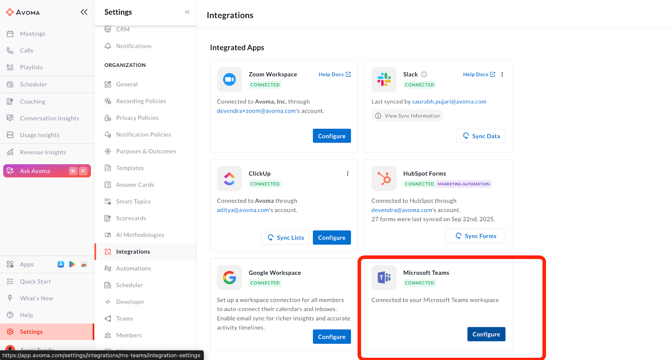Collapse the main Avoma sidebar
This screenshot has width=670, height=360.
pos(84,12)
